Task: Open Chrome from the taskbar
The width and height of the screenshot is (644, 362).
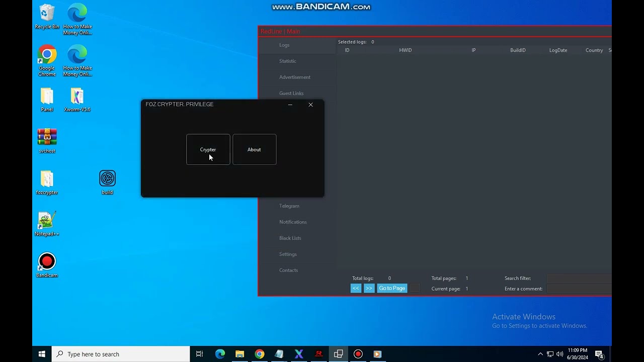Action: tap(259, 354)
